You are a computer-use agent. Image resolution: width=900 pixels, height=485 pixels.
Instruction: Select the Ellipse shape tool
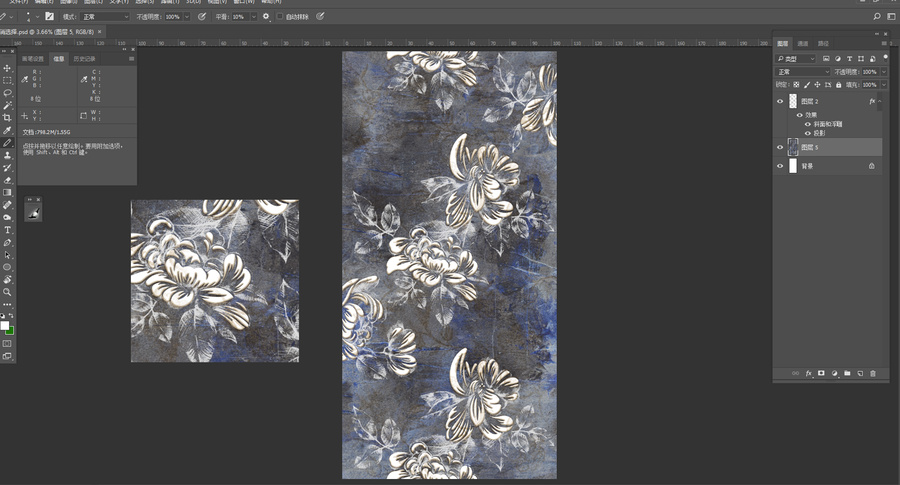(7, 267)
